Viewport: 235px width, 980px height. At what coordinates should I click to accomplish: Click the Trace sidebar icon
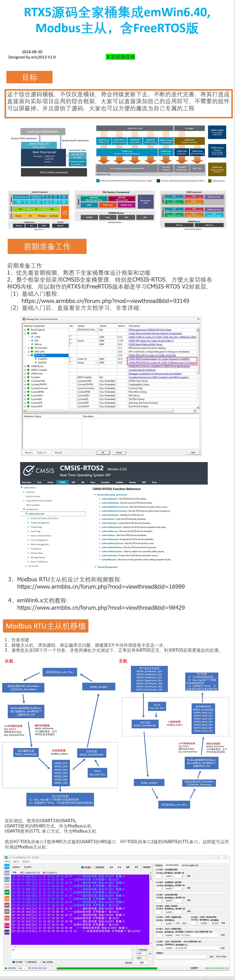click(x=7, y=918)
